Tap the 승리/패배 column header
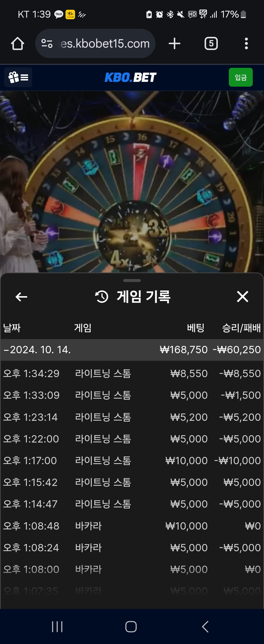The height and width of the screenshot is (644, 264). click(x=242, y=328)
